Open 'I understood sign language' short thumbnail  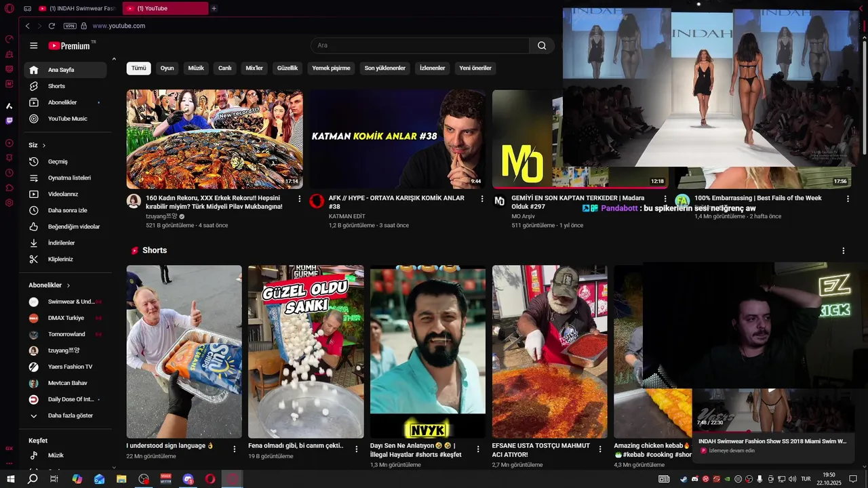tap(184, 352)
